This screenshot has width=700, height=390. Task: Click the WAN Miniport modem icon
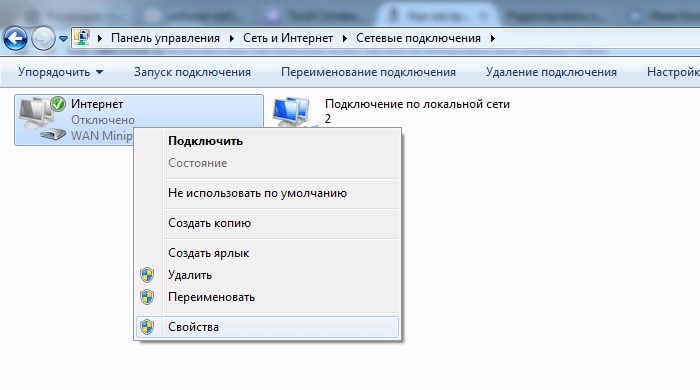tap(53, 134)
